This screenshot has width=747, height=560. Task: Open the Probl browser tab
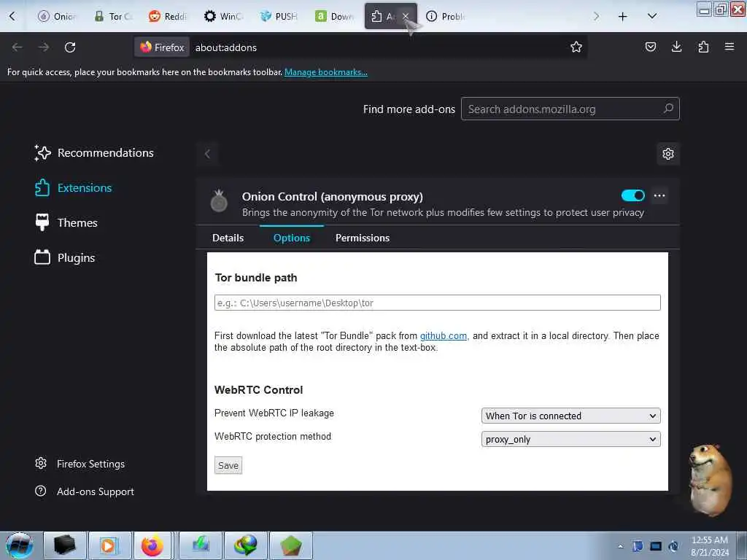coord(446,16)
